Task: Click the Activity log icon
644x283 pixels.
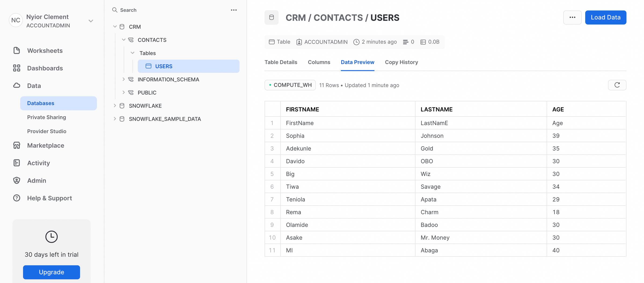Action: tap(17, 163)
